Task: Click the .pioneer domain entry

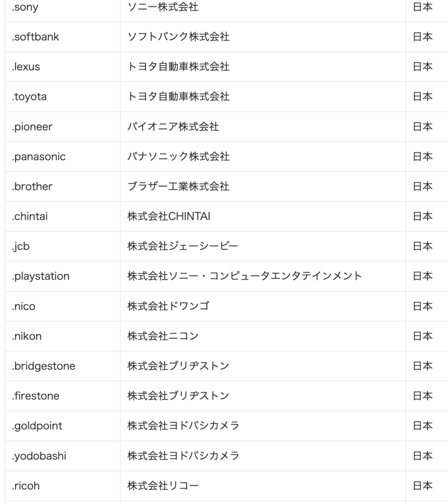Action: (x=32, y=127)
